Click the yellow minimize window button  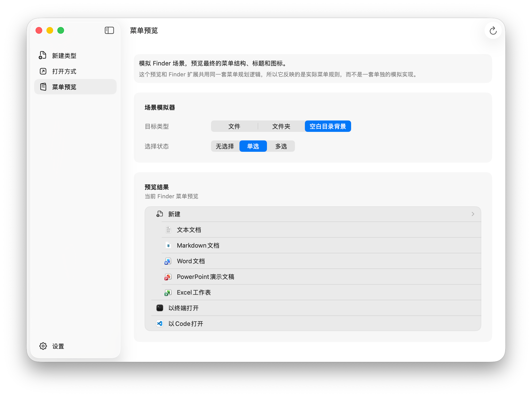tap(50, 31)
